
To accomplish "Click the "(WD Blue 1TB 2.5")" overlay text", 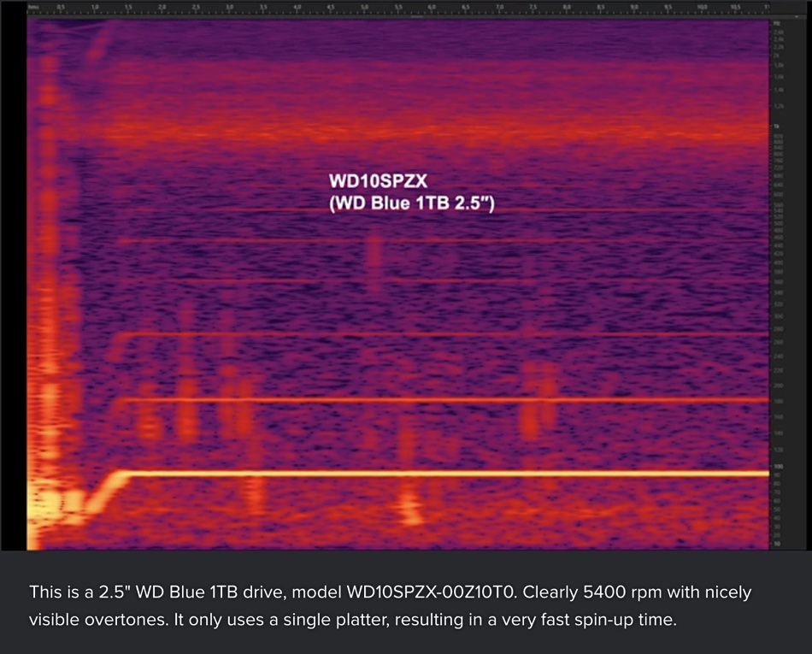I will click(412, 203).
